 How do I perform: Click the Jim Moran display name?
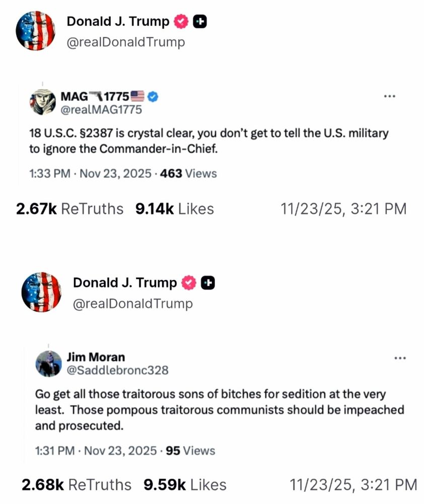[96, 357]
